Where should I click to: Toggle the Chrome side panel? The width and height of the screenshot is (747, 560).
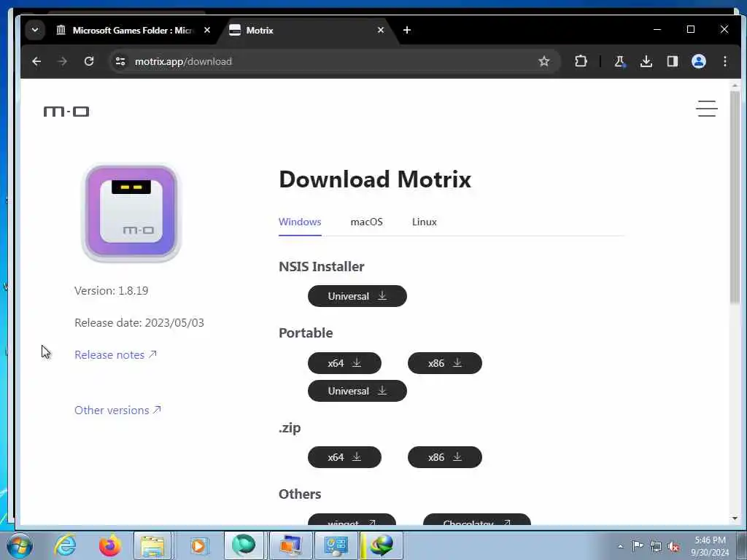tap(672, 61)
